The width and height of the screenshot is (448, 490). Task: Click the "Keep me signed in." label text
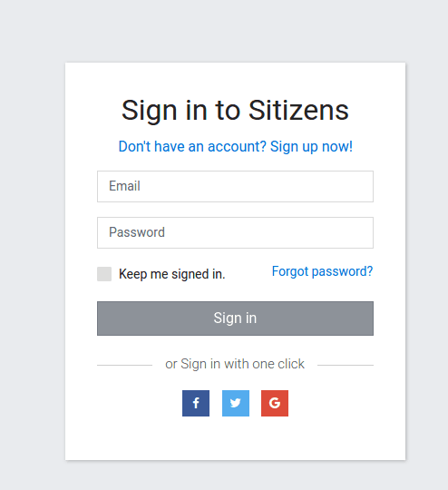pyautogui.click(x=171, y=274)
